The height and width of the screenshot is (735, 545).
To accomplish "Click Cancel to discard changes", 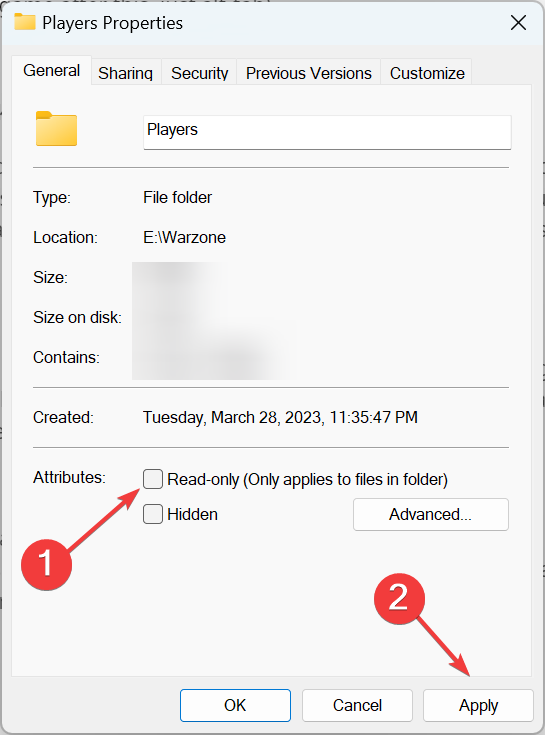I will tap(357, 705).
